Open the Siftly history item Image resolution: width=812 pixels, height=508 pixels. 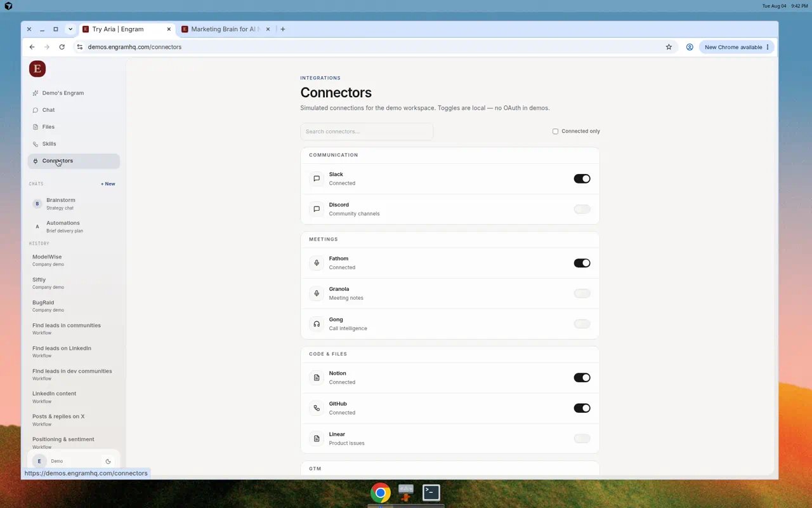(74, 283)
